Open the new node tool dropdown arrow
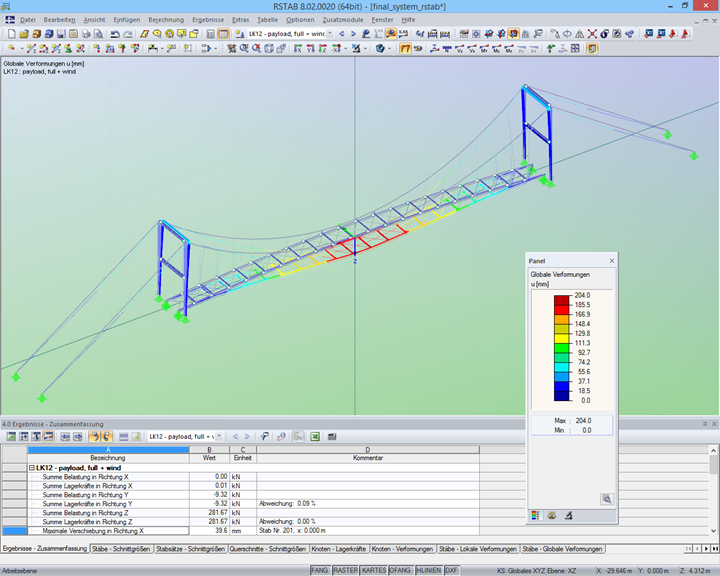 [x=22, y=48]
